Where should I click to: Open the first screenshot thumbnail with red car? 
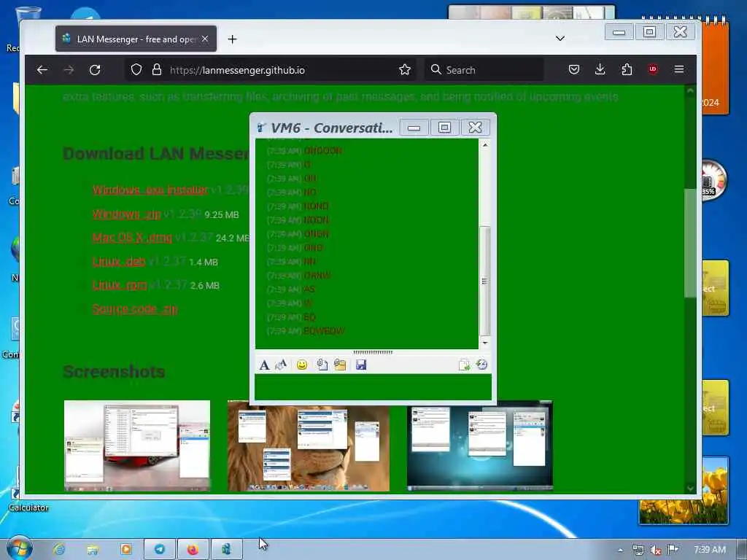pos(136,446)
